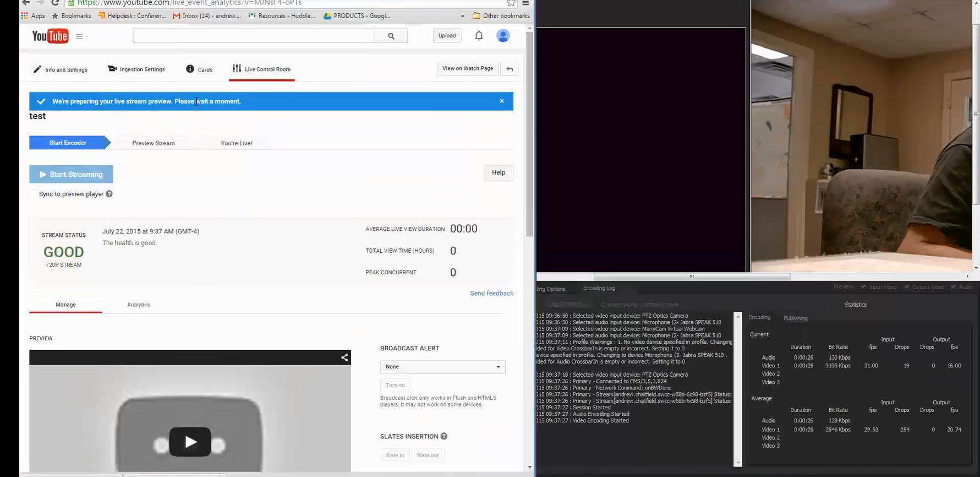Select the You're Live! step
Viewport: 980px width, 477px height.
[x=237, y=143]
